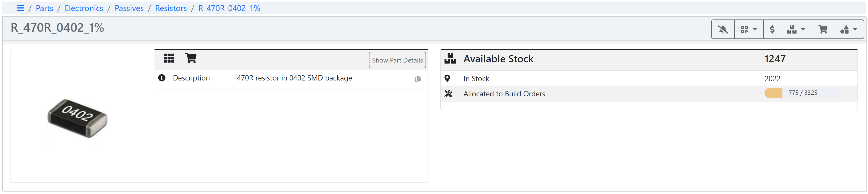The width and height of the screenshot is (868, 194).
Task: Open the Passives breadcrumb link
Action: [x=129, y=8]
